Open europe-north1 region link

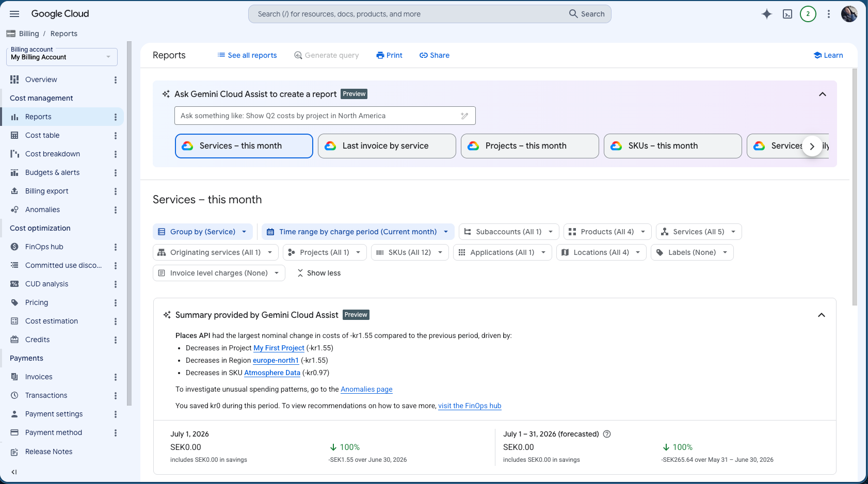click(x=276, y=360)
